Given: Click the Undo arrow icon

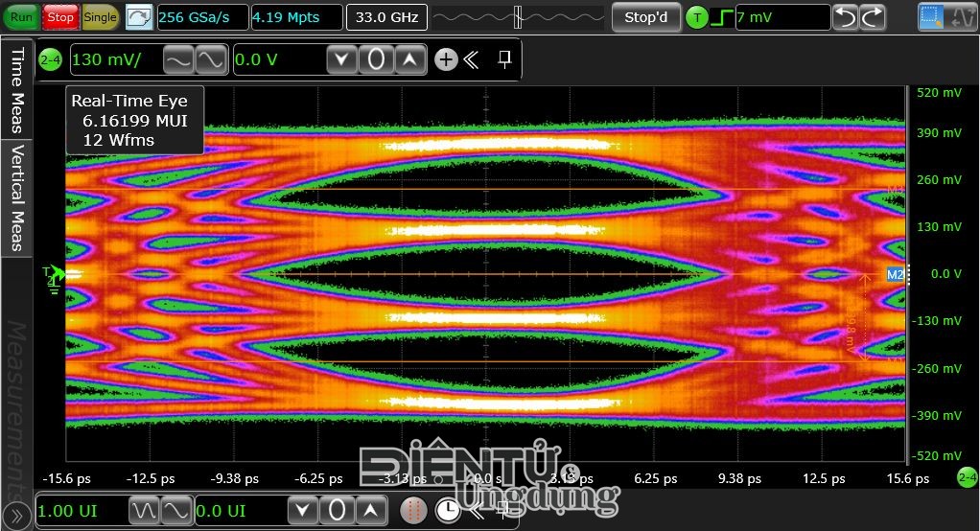Looking at the screenshot, I should pos(845,17).
